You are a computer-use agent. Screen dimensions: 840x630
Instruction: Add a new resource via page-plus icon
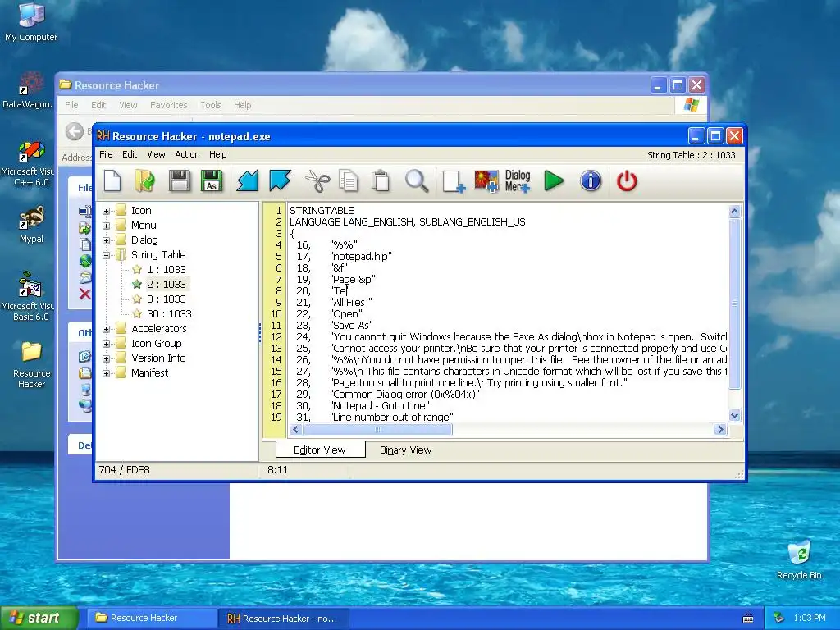point(453,181)
